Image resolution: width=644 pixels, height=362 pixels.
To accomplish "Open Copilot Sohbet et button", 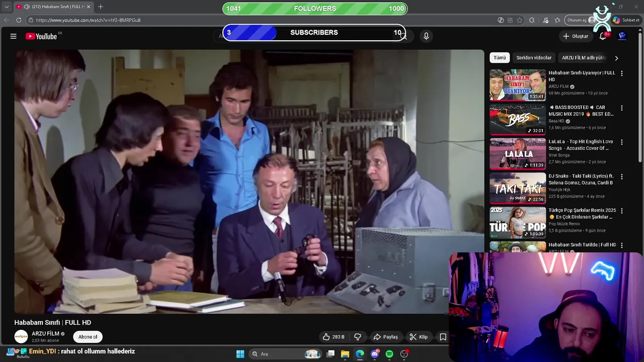I will coord(626,20).
